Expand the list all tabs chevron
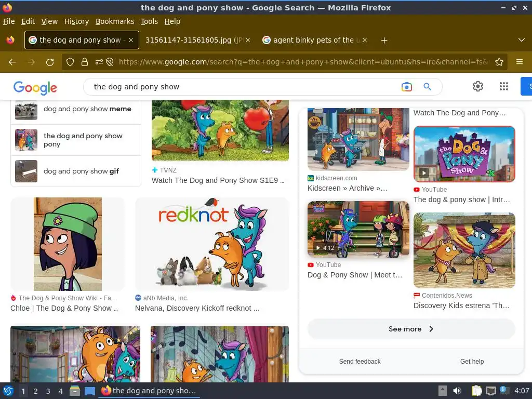This screenshot has width=532, height=399. [522, 40]
